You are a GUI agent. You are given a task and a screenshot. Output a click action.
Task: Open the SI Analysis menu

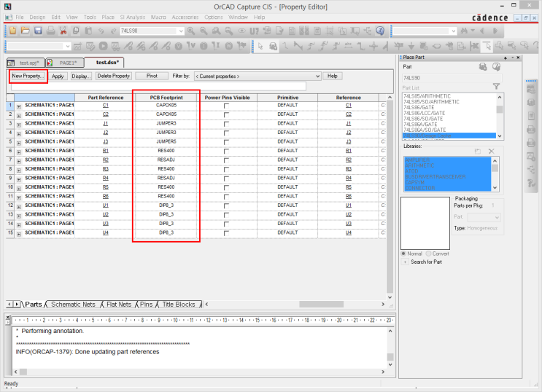pos(132,17)
